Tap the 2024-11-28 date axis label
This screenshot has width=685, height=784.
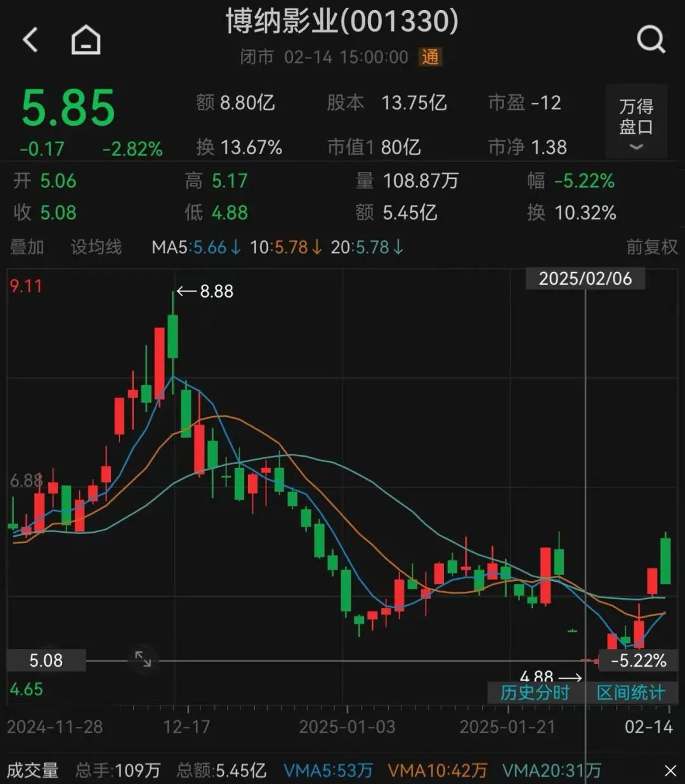pos(55,726)
